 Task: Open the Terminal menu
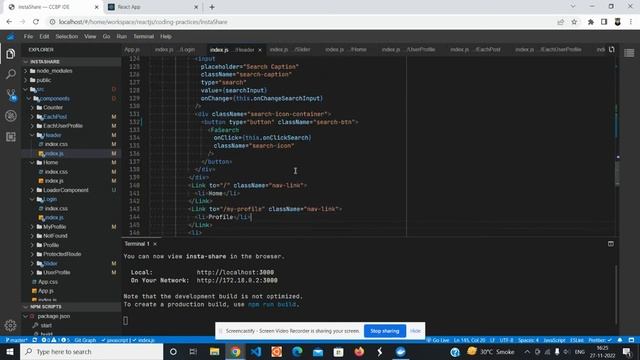click(144, 36)
